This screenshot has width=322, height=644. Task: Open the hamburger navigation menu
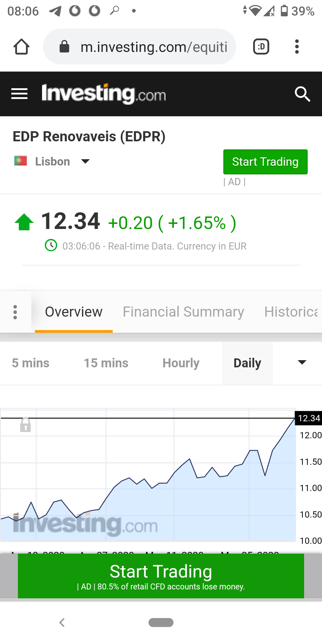(x=19, y=94)
